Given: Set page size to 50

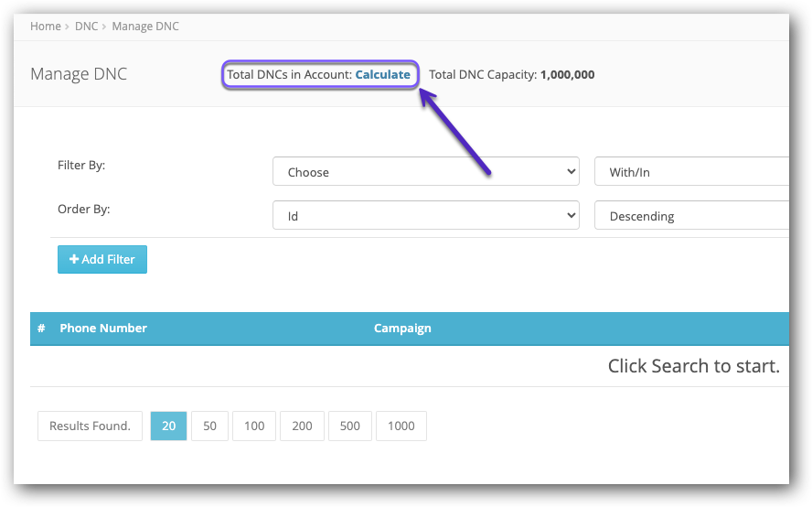Looking at the screenshot, I should coord(210,426).
